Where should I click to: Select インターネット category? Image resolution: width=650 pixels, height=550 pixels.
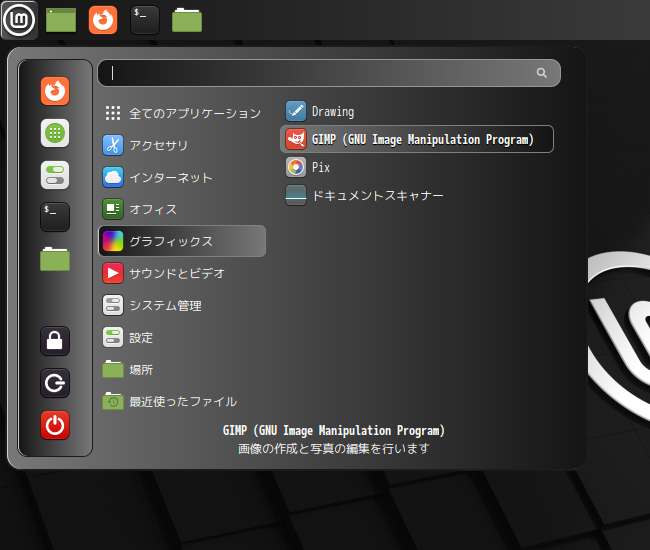[182, 177]
